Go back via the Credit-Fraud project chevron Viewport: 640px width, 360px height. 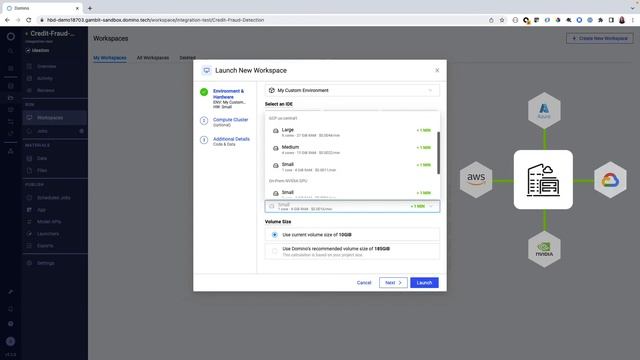[x=27, y=33]
